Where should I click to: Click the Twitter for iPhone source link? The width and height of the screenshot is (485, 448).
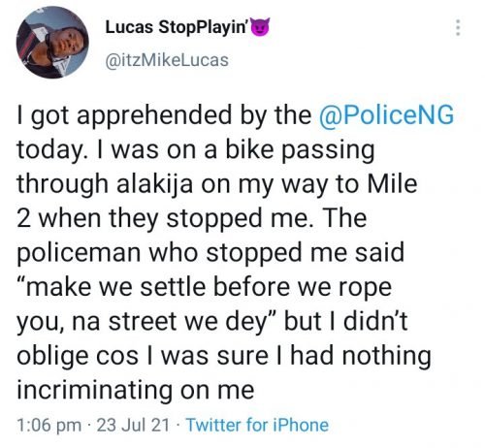(x=257, y=425)
